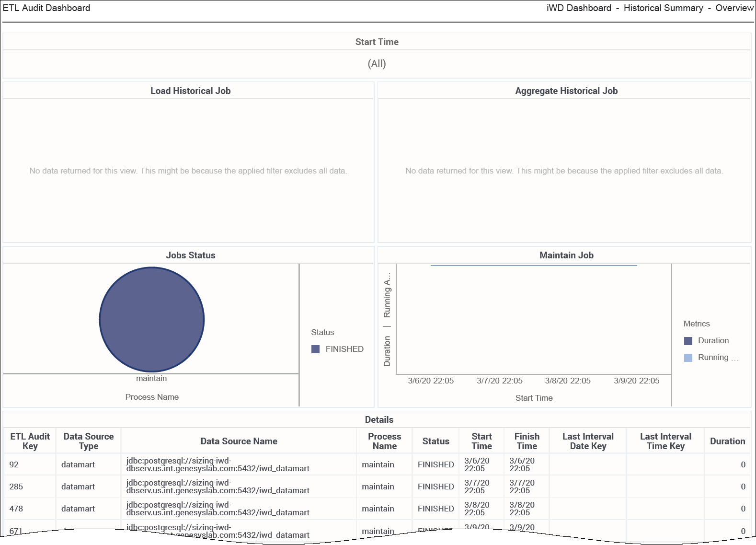Select the row with audit key 92
Image resolution: width=756 pixels, height=545 pixels.
tap(14, 464)
